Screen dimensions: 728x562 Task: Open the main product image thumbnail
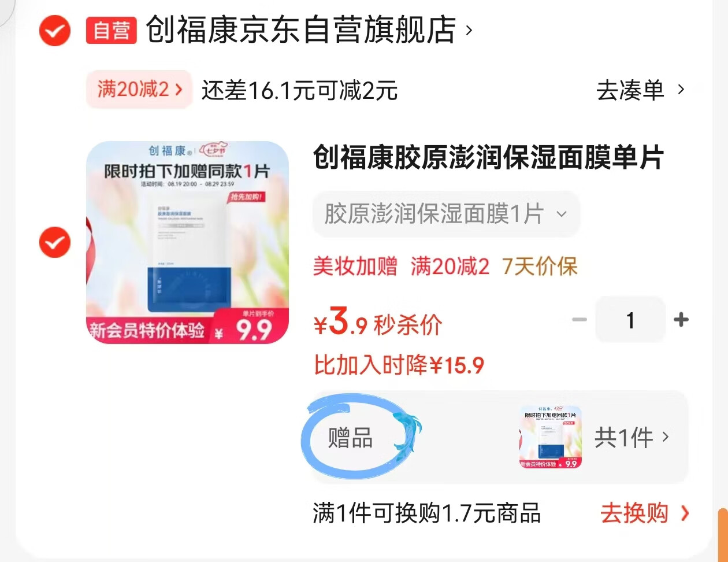(187, 242)
